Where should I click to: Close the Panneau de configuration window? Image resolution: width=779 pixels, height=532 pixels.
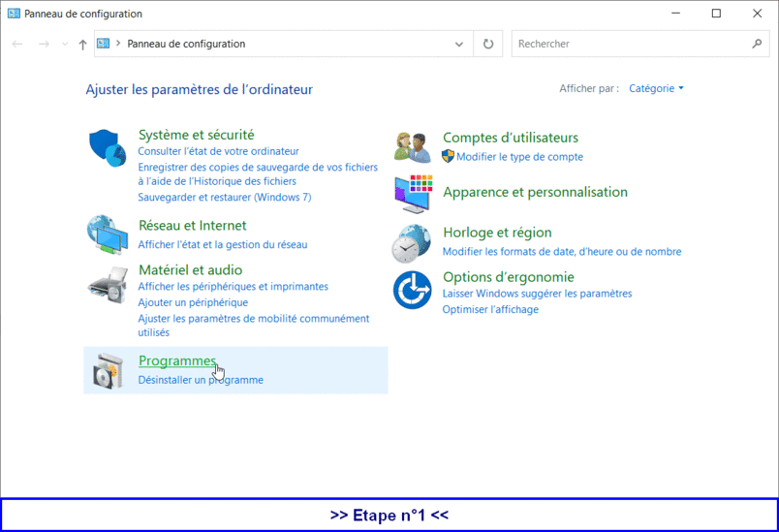click(757, 14)
